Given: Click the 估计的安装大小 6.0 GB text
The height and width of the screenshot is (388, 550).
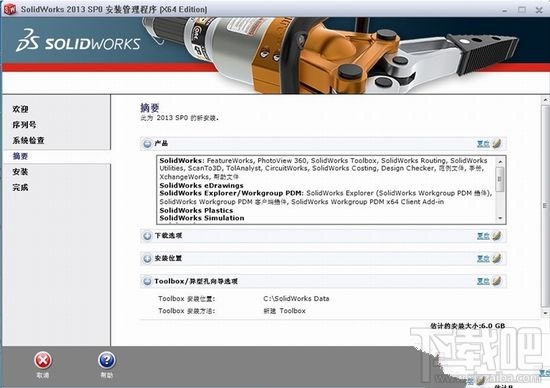Looking at the screenshot, I should pyautogui.click(x=468, y=326).
